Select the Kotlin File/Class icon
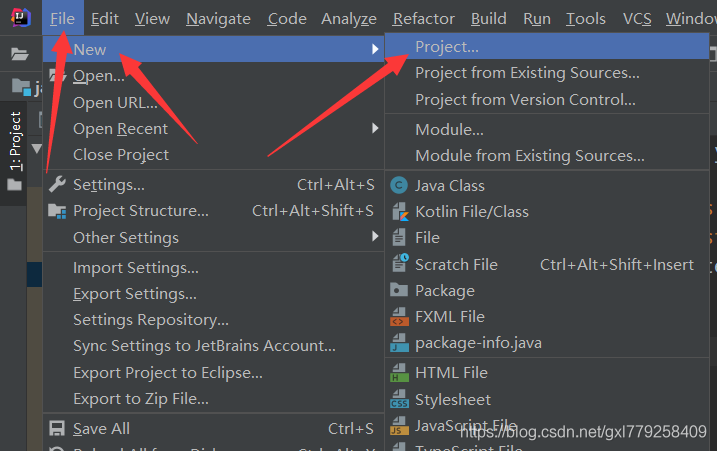 pos(399,211)
